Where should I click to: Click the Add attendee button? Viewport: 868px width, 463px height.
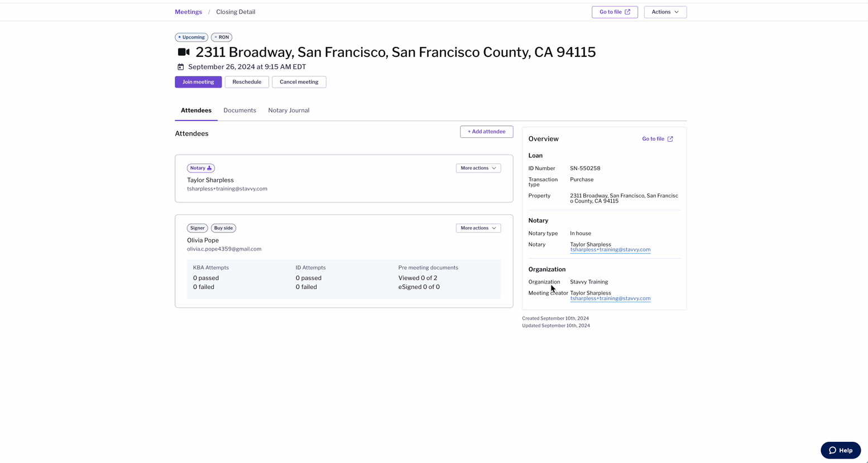pyautogui.click(x=486, y=132)
